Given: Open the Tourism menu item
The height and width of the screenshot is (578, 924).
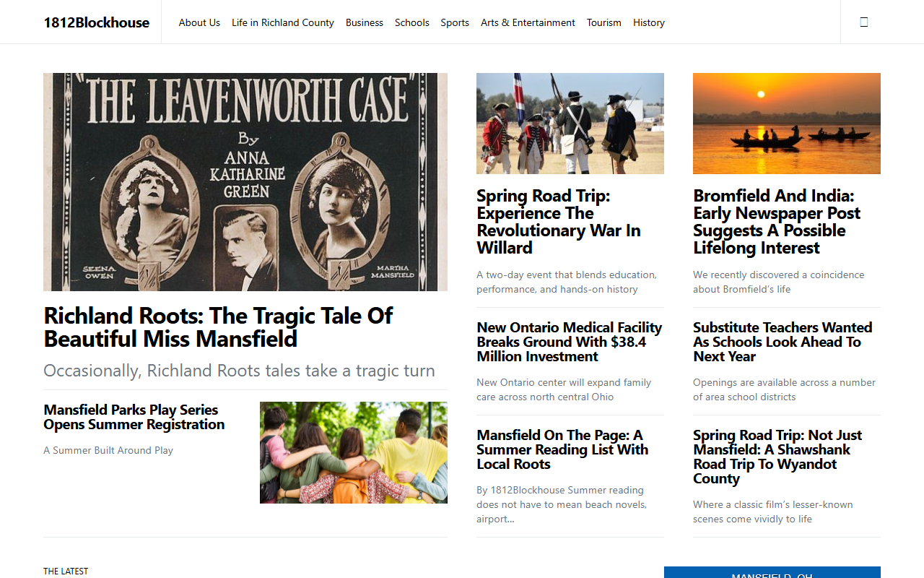Looking at the screenshot, I should click(604, 22).
